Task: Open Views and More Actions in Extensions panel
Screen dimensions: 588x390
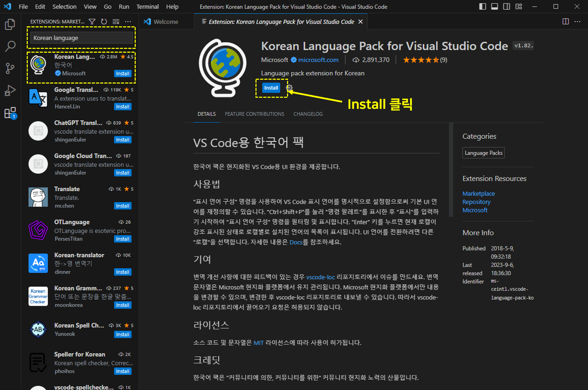Action: click(128, 21)
